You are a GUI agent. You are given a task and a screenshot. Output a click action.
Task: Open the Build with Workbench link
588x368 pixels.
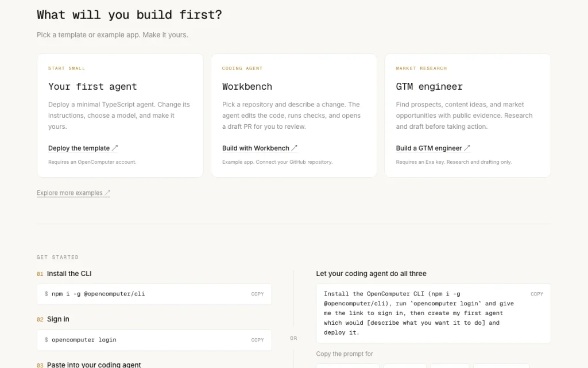click(x=260, y=148)
